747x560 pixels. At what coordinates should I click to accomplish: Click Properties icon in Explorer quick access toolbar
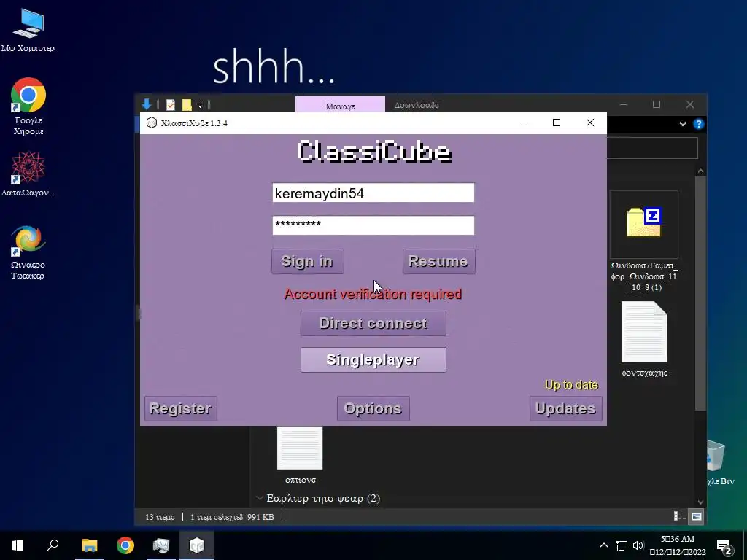pos(171,105)
